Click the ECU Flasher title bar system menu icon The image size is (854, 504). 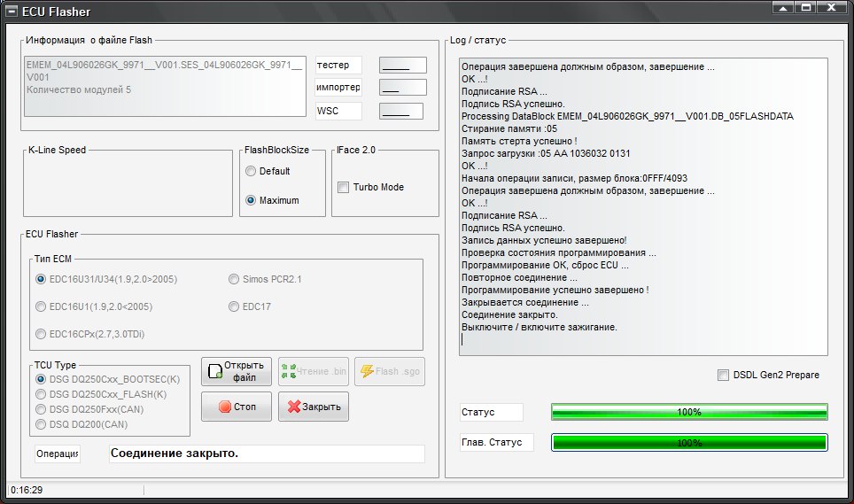click(x=12, y=12)
